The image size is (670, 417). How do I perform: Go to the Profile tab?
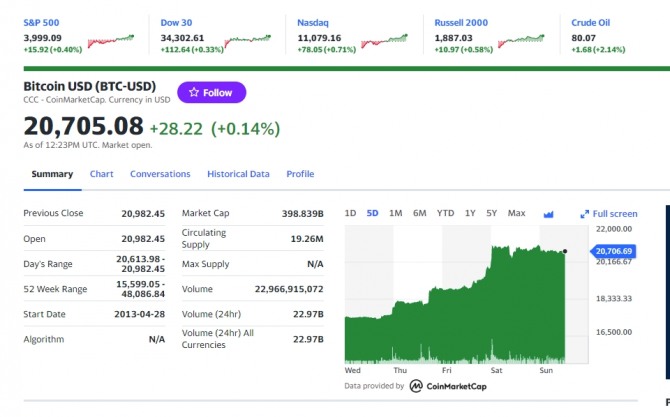tap(300, 174)
